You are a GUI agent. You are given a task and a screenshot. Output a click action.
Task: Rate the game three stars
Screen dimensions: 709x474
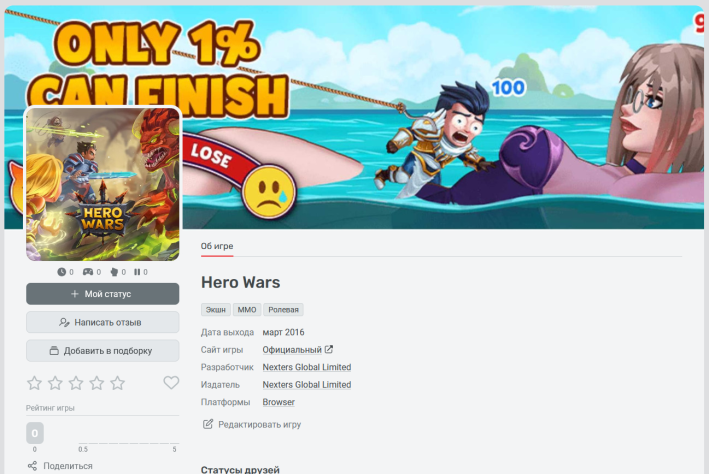(76, 383)
